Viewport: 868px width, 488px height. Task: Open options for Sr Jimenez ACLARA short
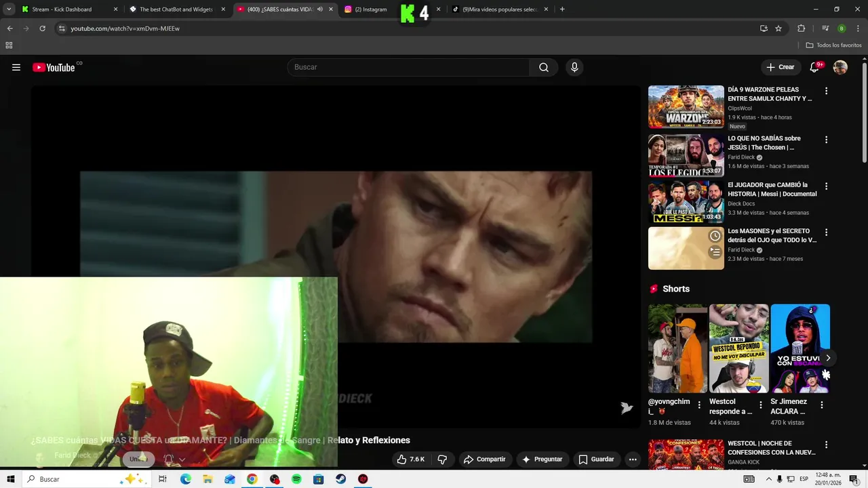pyautogui.click(x=821, y=405)
